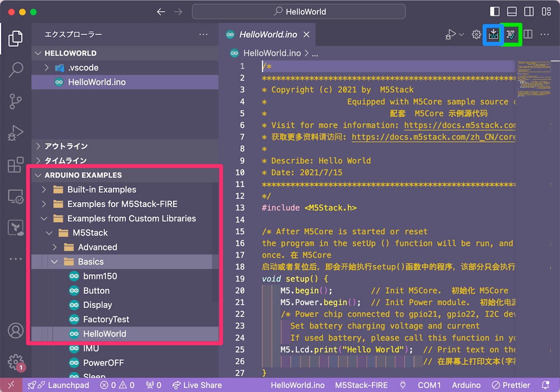The height and width of the screenshot is (392, 560).
Task: Open the Button example
Action: click(x=125, y=291)
